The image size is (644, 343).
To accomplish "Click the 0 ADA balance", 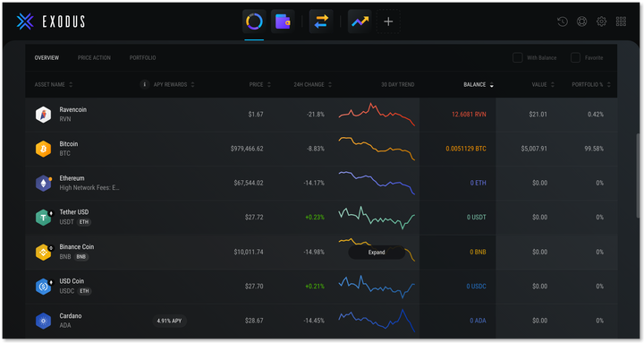I will point(478,321).
